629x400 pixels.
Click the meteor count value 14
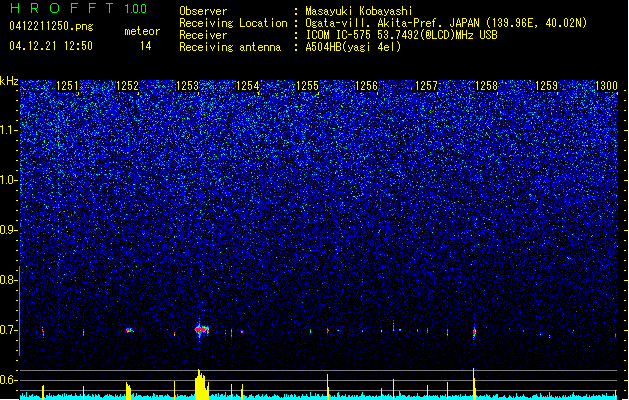[x=146, y=46]
